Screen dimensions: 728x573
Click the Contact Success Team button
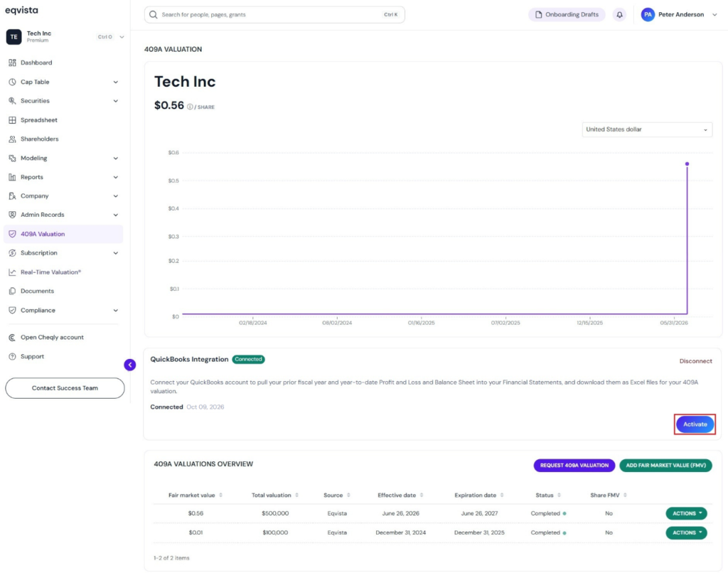click(x=65, y=388)
